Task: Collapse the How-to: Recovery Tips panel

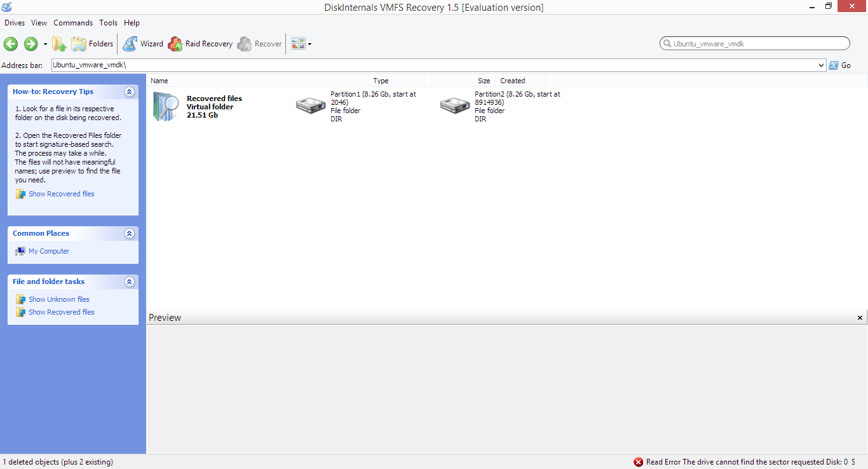Action: 130,92
